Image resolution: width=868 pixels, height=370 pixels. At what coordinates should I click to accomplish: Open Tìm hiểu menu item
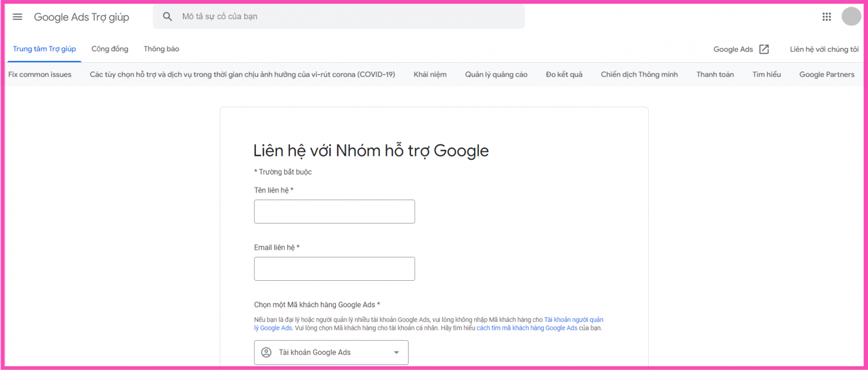tap(766, 75)
